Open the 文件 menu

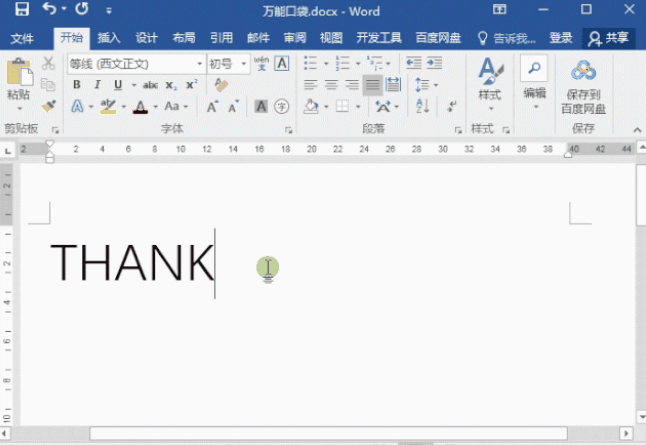(x=22, y=38)
